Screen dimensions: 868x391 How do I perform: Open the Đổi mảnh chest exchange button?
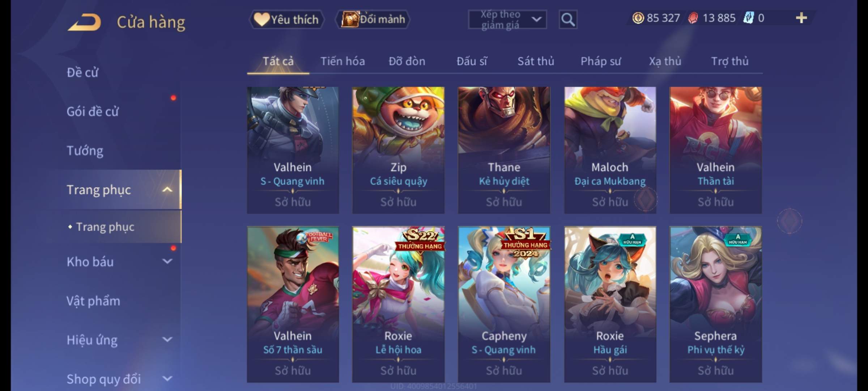point(373,19)
